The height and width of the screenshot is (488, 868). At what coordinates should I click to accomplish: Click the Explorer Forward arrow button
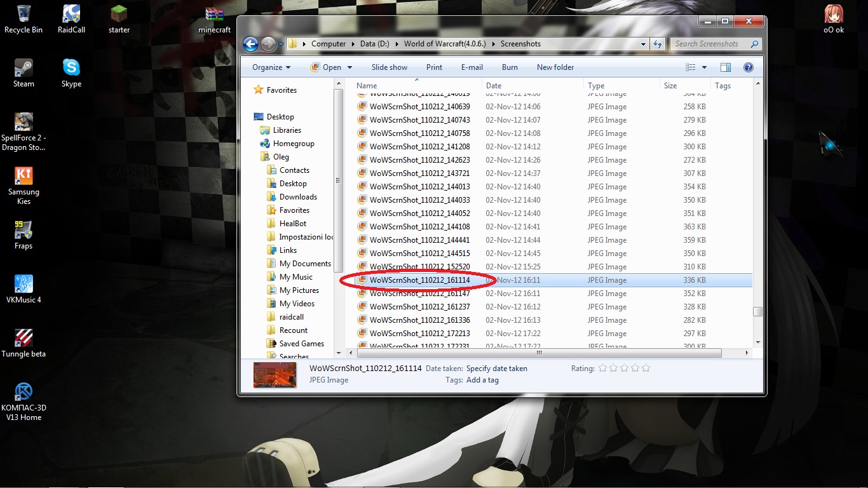pos(268,44)
